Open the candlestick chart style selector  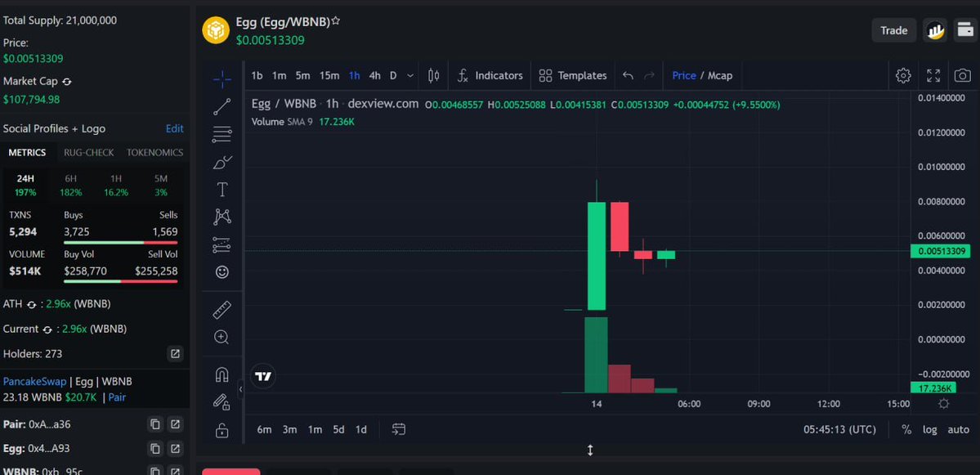click(x=433, y=76)
